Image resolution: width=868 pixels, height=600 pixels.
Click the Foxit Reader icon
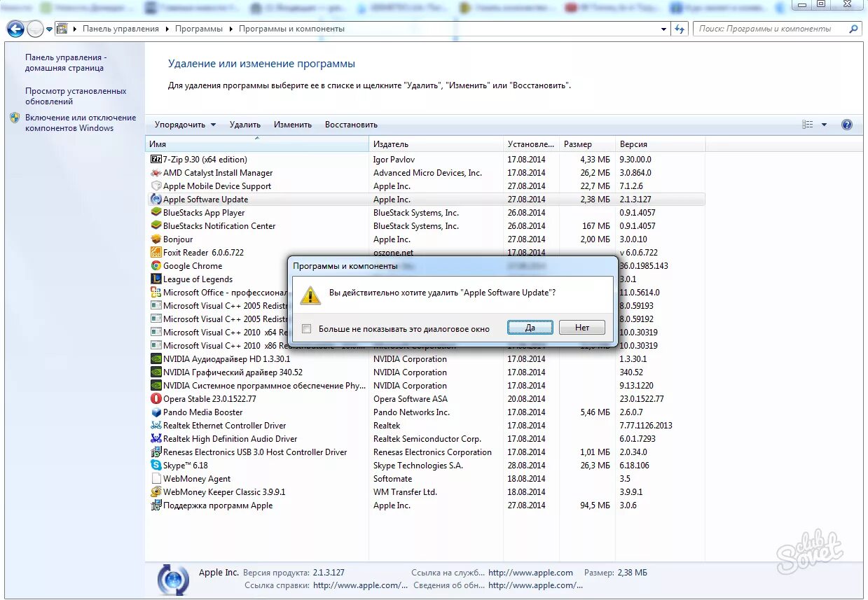point(156,253)
